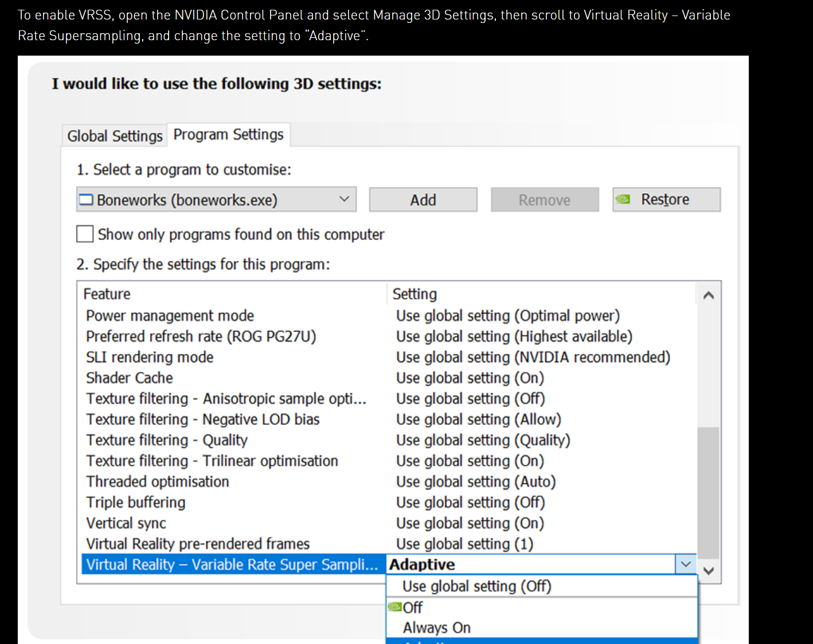Click Use global setting (Highest available) value
This screenshot has width=813, height=644.
pyautogui.click(x=514, y=337)
